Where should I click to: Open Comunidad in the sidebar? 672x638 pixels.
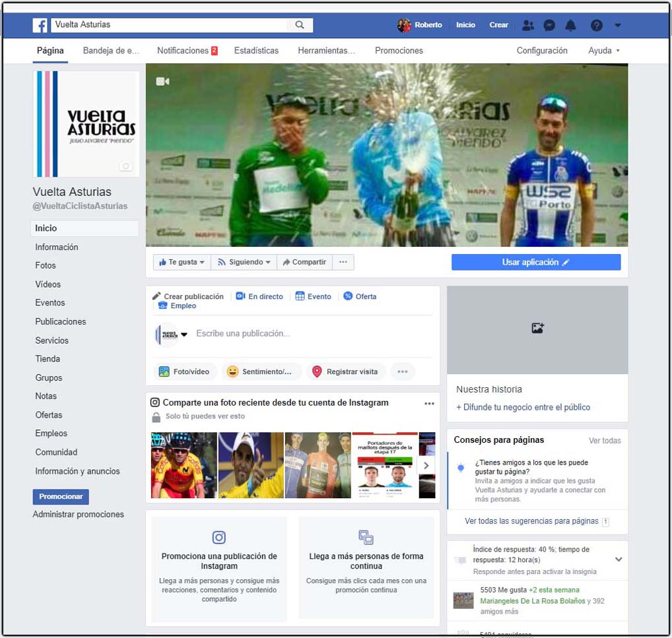[56, 453]
